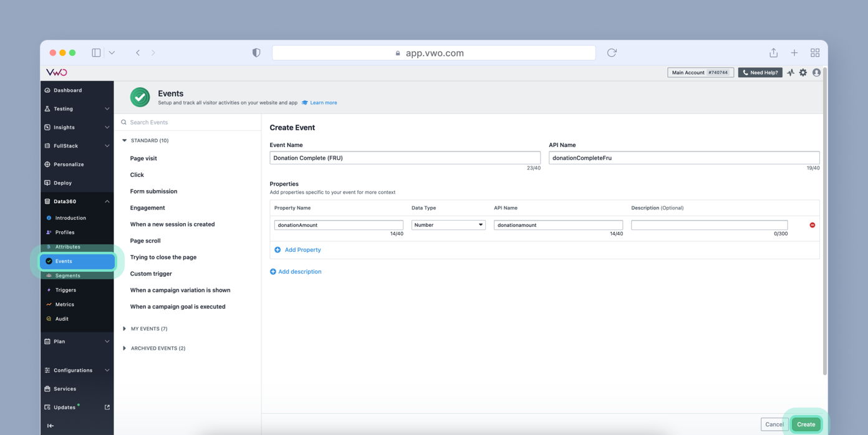The image size is (868, 435).
Task: Click the activity pulse icon near settings
Action: [790, 72]
